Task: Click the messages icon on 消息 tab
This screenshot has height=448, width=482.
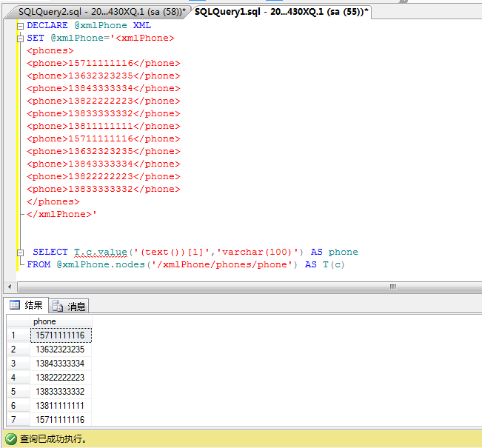Action: [x=58, y=306]
